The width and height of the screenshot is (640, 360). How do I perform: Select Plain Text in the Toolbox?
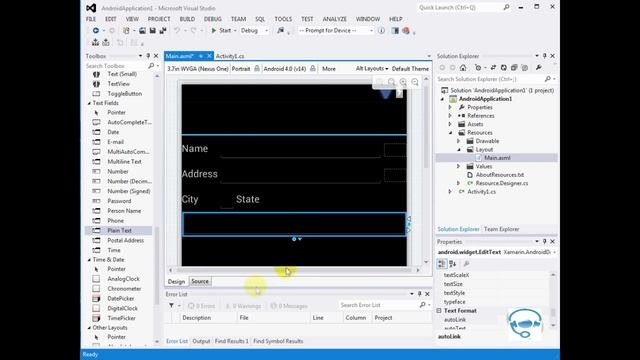pyautogui.click(x=119, y=230)
